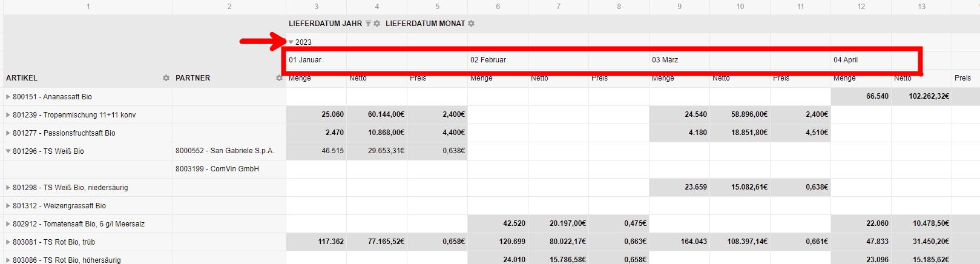
Task: Expand row 801312 - Weizengrassaft Bio
Action: (x=8, y=206)
